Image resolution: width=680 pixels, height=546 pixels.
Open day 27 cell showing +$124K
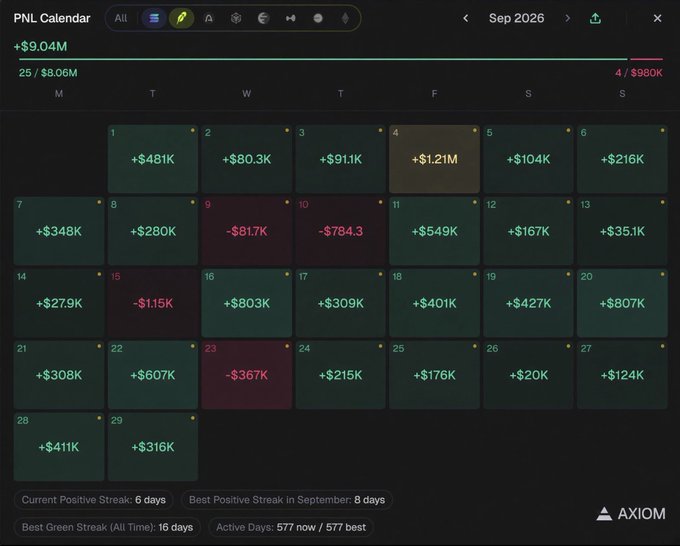tap(622, 375)
